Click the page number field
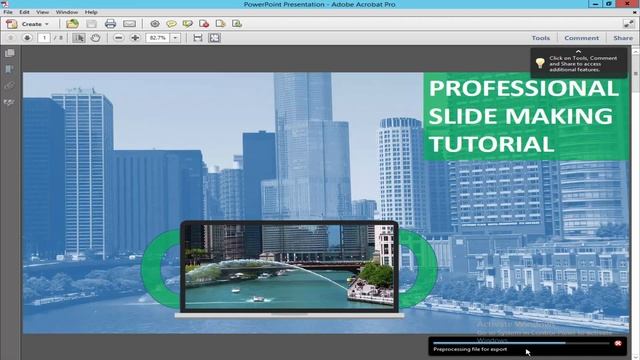The image size is (640, 360). (x=44, y=38)
